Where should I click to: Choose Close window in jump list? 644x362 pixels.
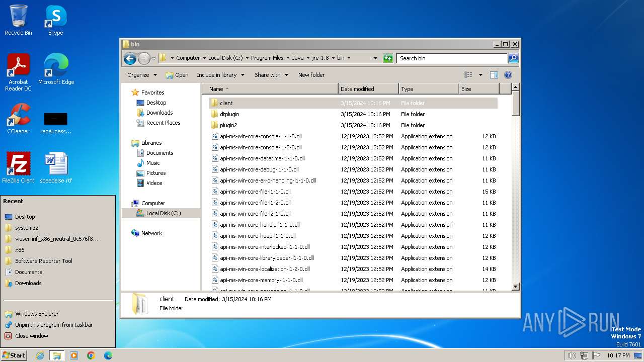click(59, 336)
